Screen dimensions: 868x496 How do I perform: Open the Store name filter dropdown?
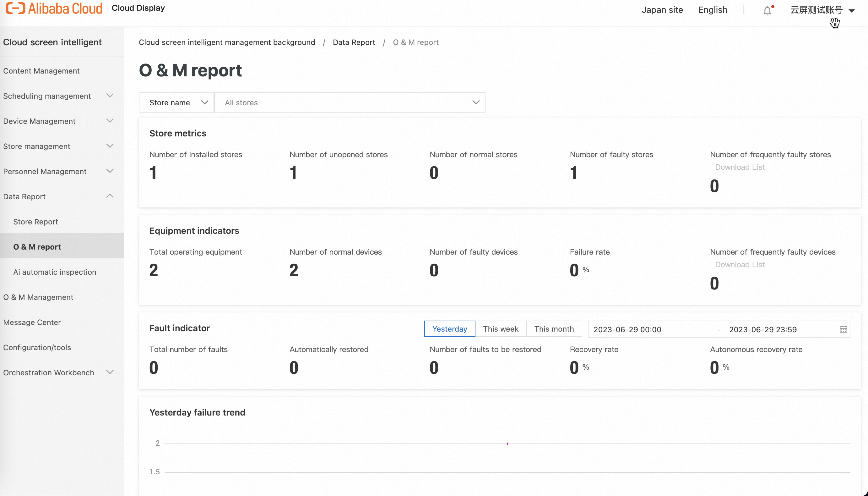[176, 102]
